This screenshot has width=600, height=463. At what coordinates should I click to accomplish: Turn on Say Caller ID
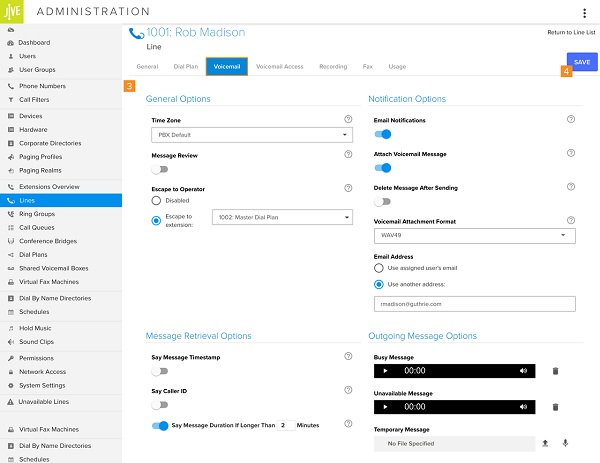(x=159, y=405)
